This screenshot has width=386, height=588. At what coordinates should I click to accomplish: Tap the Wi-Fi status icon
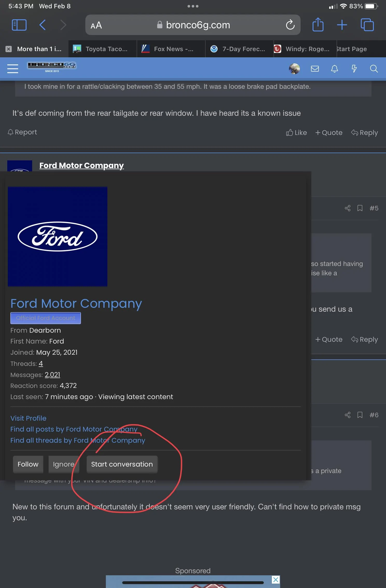click(343, 6)
